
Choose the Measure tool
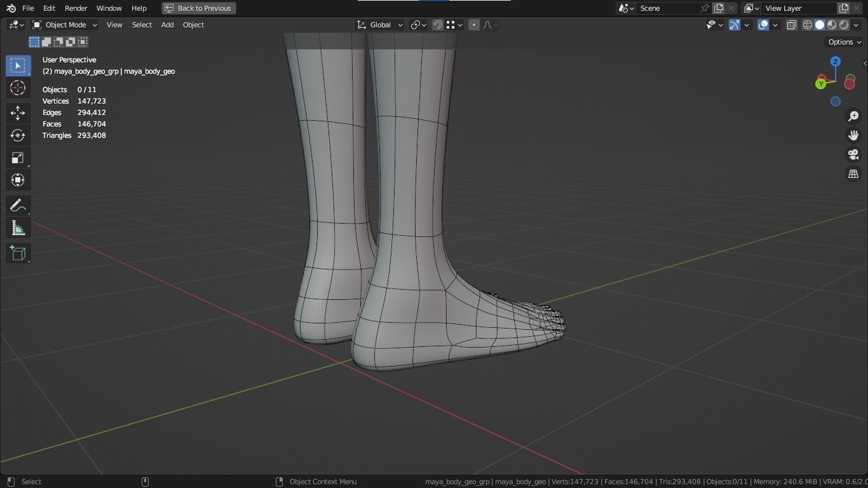[x=18, y=228]
